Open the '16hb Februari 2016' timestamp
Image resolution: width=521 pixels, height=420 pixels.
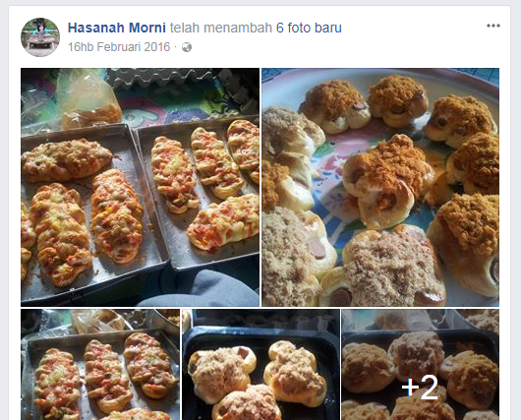[x=119, y=47]
